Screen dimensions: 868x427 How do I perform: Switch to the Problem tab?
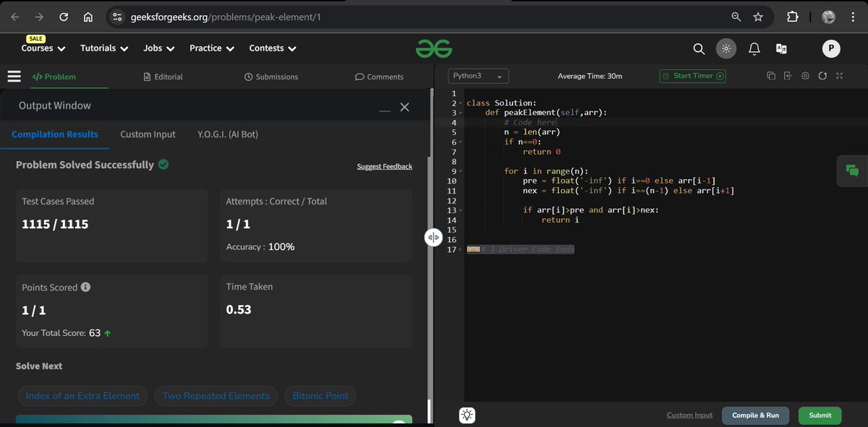pos(54,77)
